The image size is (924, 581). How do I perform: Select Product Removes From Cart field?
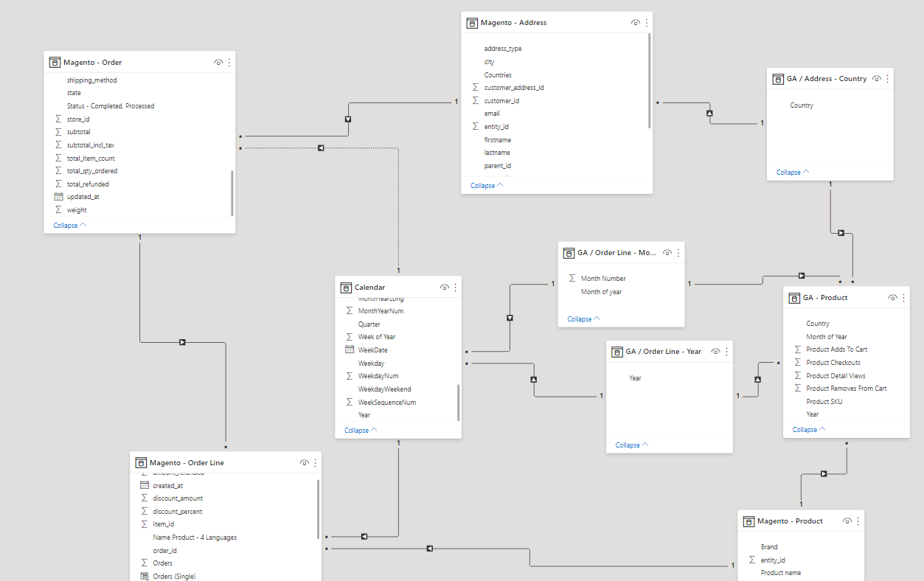(847, 388)
